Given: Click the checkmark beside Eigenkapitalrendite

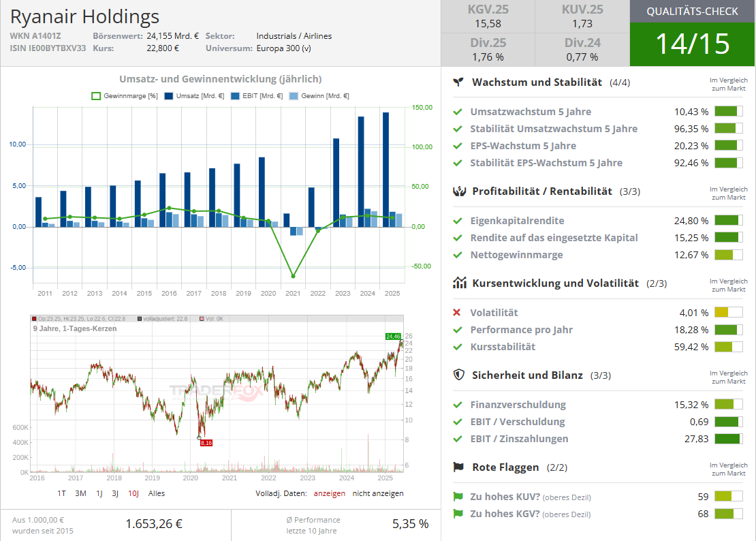Looking at the screenshot, I should (458, 221).
